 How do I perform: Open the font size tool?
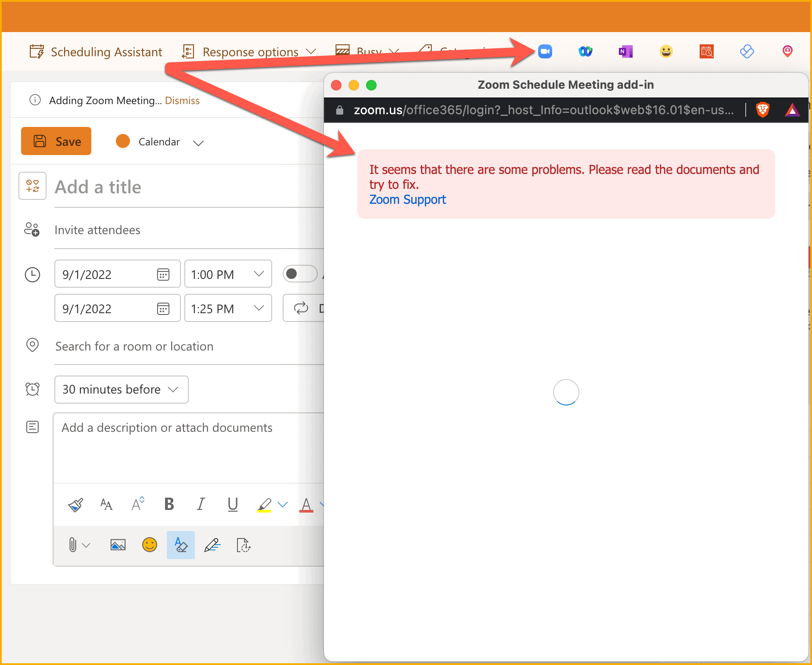pos(106,505)
